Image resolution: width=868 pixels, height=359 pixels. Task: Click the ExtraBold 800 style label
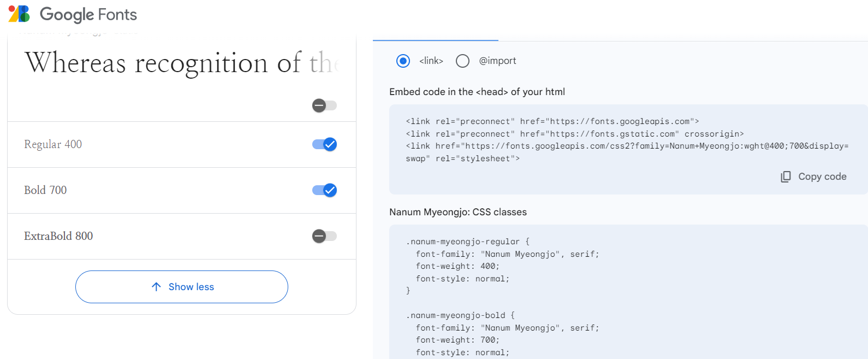[x=58, y=236]
